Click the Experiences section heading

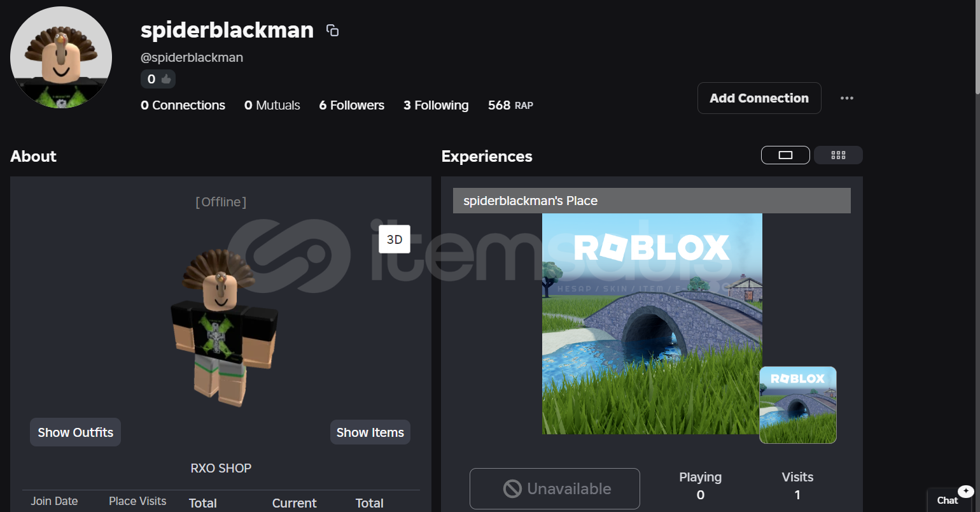(487, 156)
